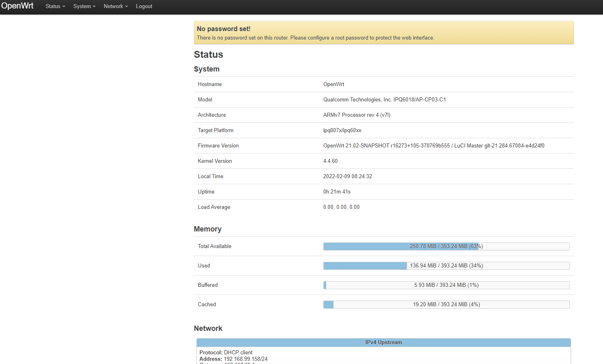Click the Used memory progress bar
Image resolution: width=603 pixels, height=364 pixels.
446,266
